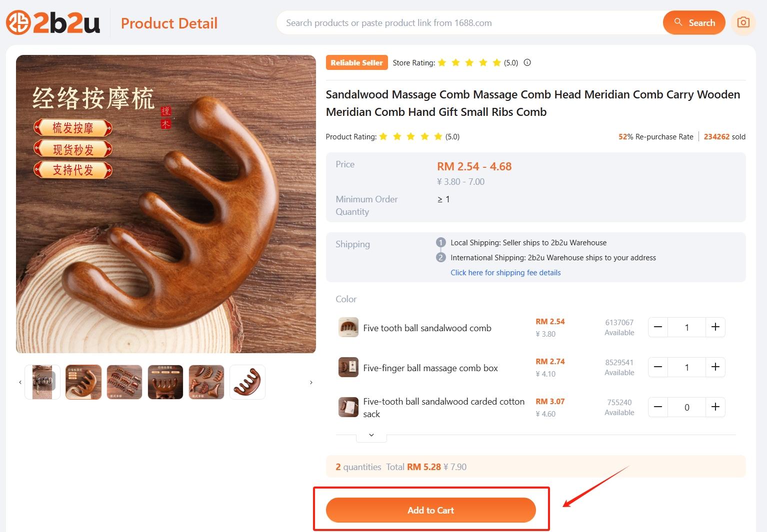767x532 pixels.
Task: Click the 2b2u logo
Action: 53,23
